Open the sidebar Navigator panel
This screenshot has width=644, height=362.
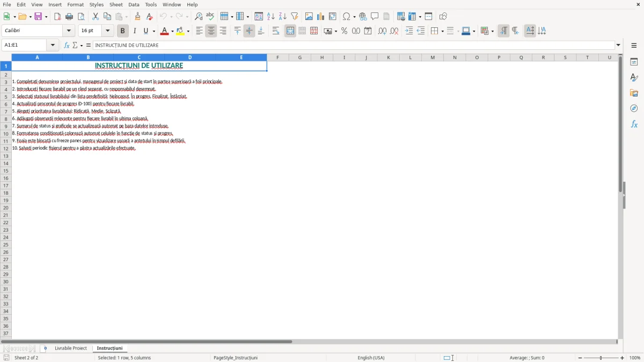tap(634, 108)
